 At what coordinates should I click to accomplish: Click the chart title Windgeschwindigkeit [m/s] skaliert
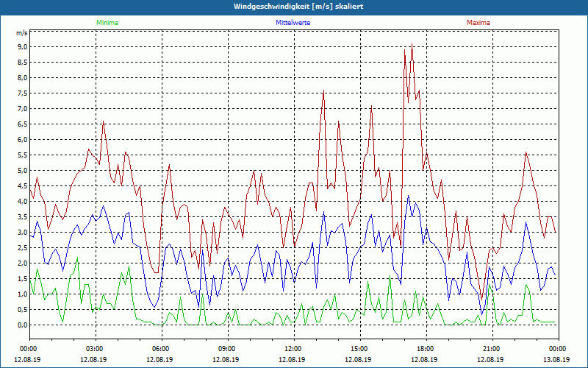(298, 7)
